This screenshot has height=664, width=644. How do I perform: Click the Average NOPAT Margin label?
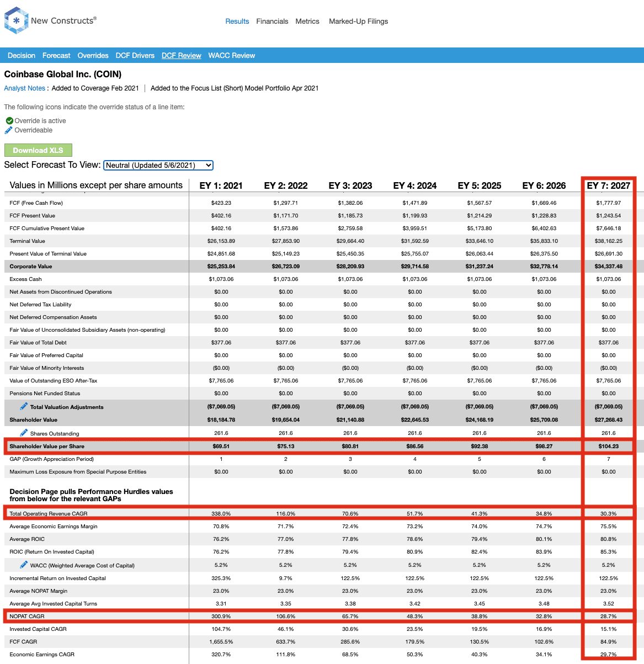click(39, 591)
